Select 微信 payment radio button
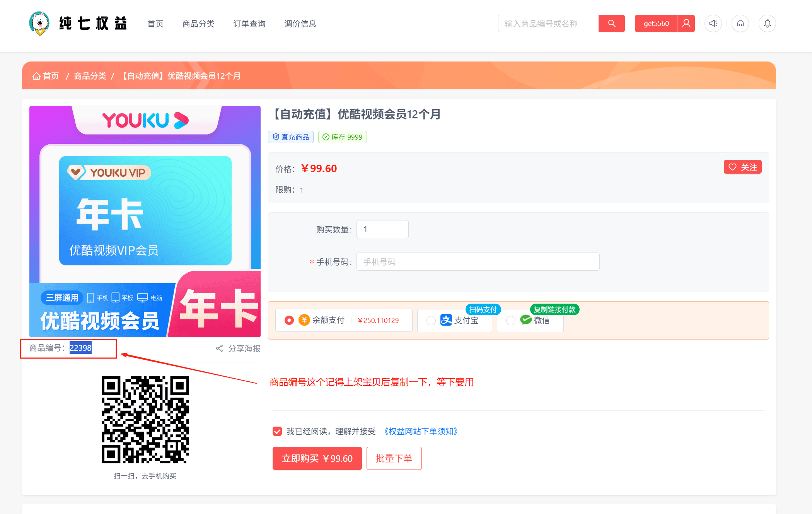Viewport: 812px width, 514px height. 511,321
